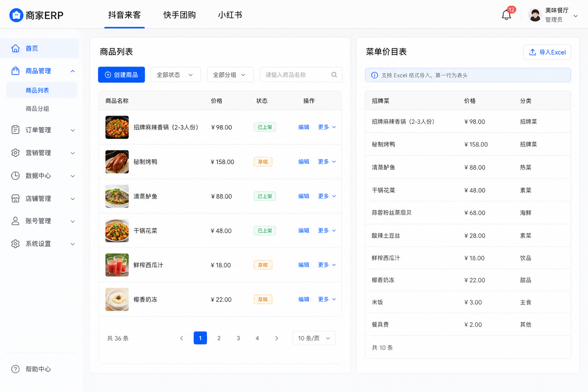Click the 店铺管理 store icon

click(x=15, y=198)
